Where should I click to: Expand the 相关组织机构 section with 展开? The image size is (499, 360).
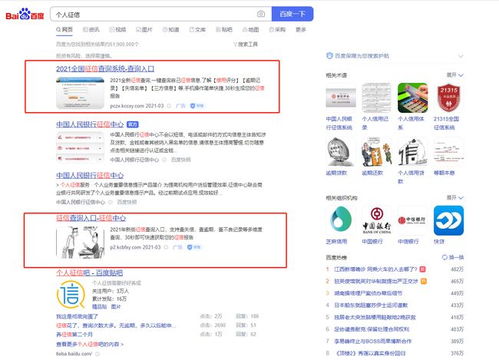455,198
